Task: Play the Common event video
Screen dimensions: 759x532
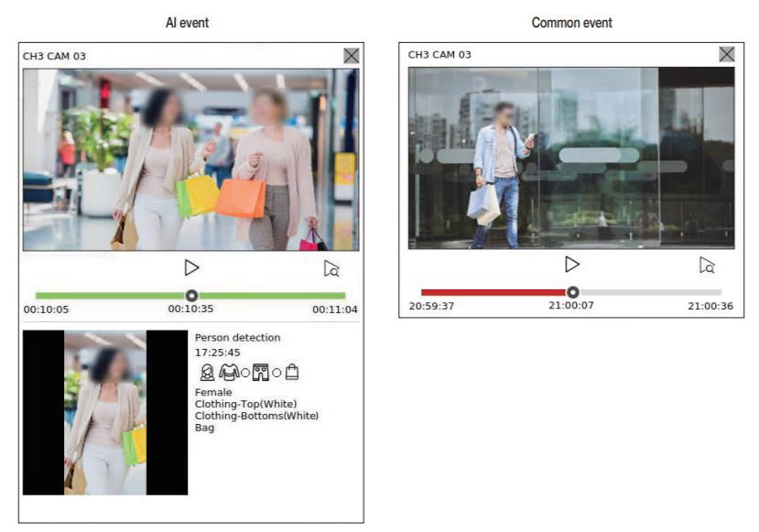Action: pos(572,264)
